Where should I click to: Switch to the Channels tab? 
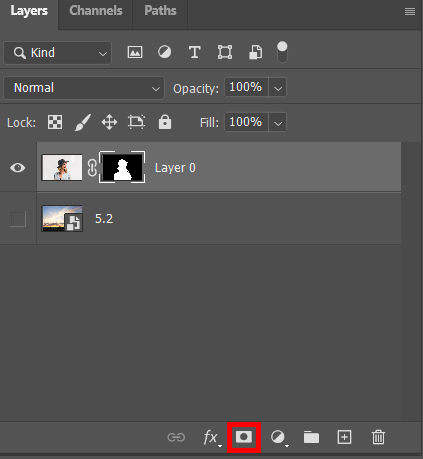click(96, 11)
